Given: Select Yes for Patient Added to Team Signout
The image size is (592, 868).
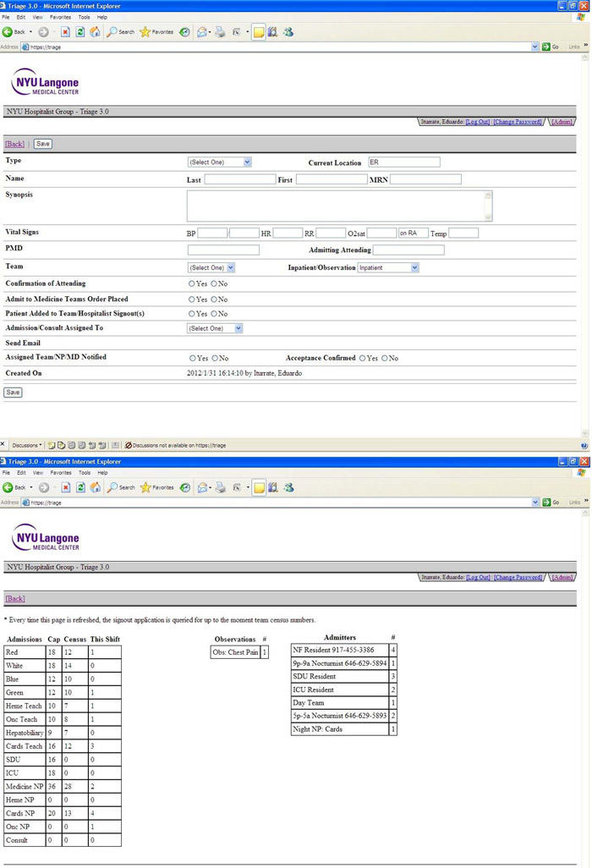Looking at the screenshot, I should pos(191,314).
